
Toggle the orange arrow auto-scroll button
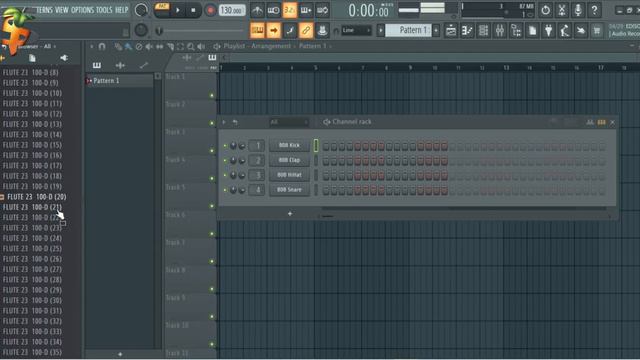click(273, 30)
